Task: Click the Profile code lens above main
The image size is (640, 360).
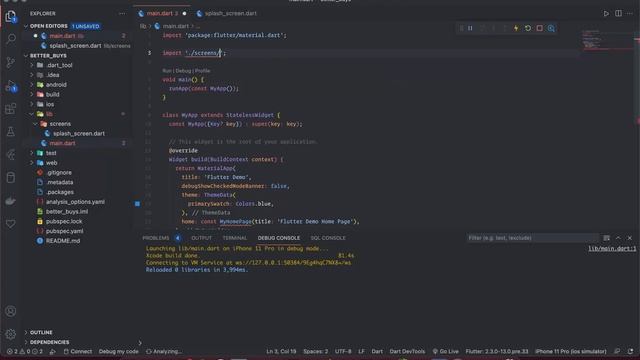Action: 202,71
